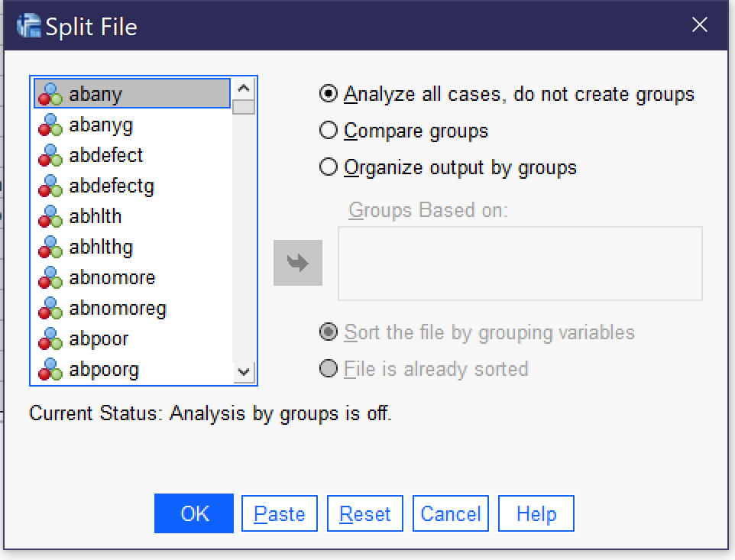Screen dimensions: 735x560
Task: Select the abany variable icon
Action: (x=50, y=94)
